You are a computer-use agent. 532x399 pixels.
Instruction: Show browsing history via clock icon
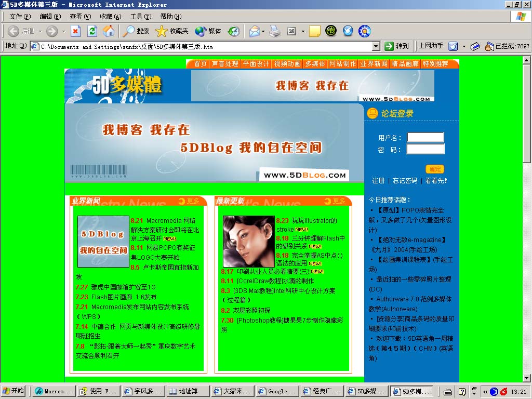click(234, 31)
